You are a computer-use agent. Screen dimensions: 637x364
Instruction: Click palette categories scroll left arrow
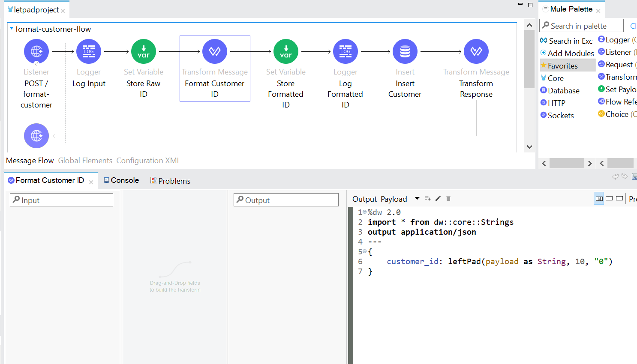click(544, 163)
